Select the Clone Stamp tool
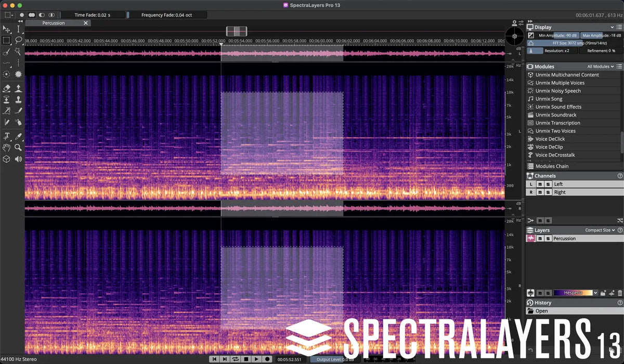The image size is (624, 364). click(x=19, y=99)
